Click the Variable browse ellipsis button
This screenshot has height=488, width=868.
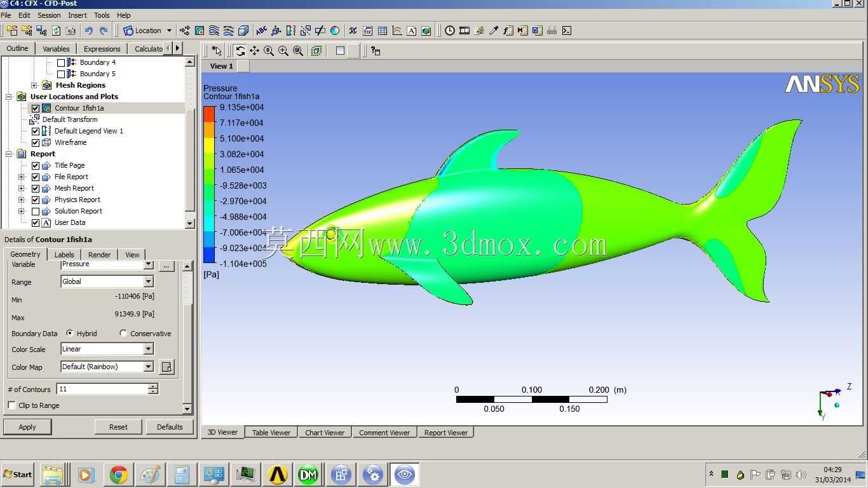coord(166,266)
